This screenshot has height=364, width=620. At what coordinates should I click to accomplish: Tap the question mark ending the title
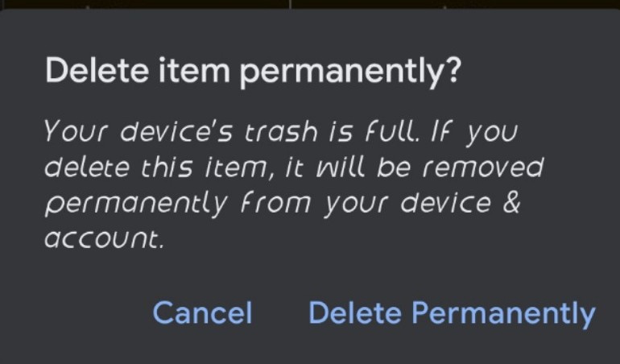click(453, 72)
